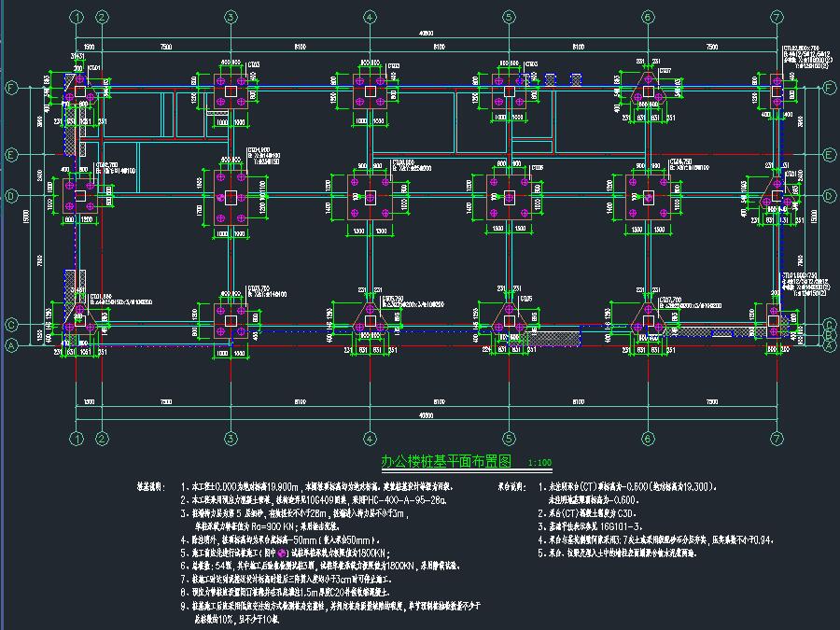
Task: Select right-side axis bubble F
Action: [x=830, y=88]
